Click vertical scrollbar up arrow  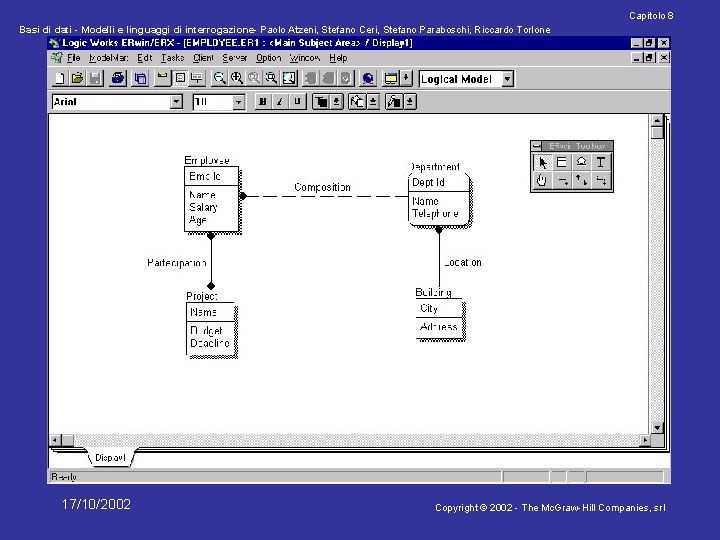tap(657, 121)
